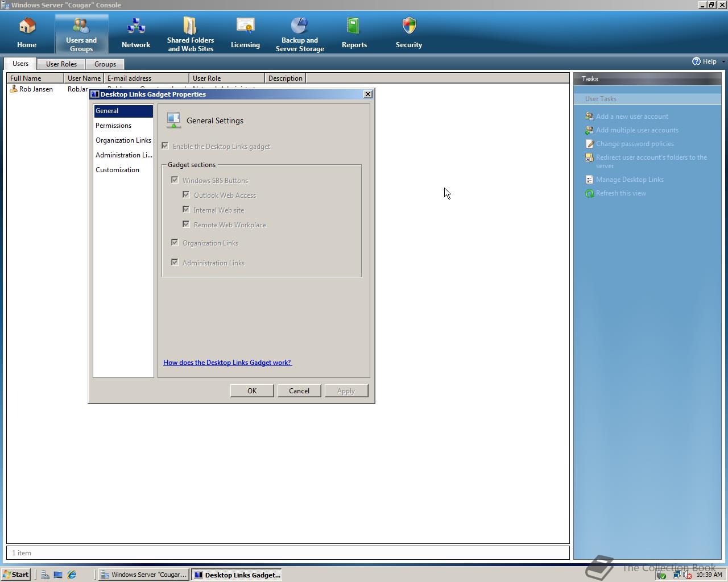The width and height of the screenshot is (728, 582).
Task: Click Change password policies link
Action: coord(635,144)
